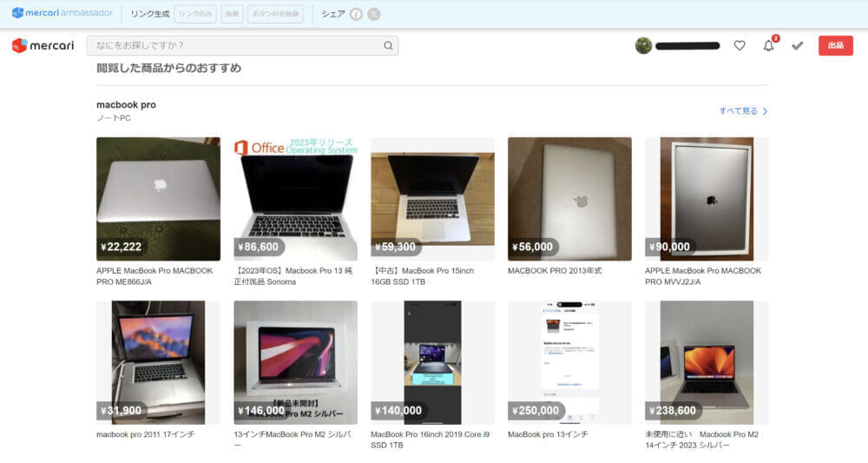Click title 'APPLE MacBook Pro MACBOOK PRO MVVJ2J/A'
The width and height of the screenshot is (868, 463).
tap(703, 276)
